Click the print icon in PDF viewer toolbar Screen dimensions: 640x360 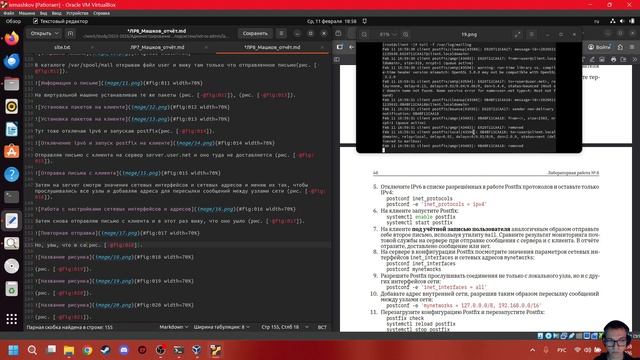(x=613, y=60)
